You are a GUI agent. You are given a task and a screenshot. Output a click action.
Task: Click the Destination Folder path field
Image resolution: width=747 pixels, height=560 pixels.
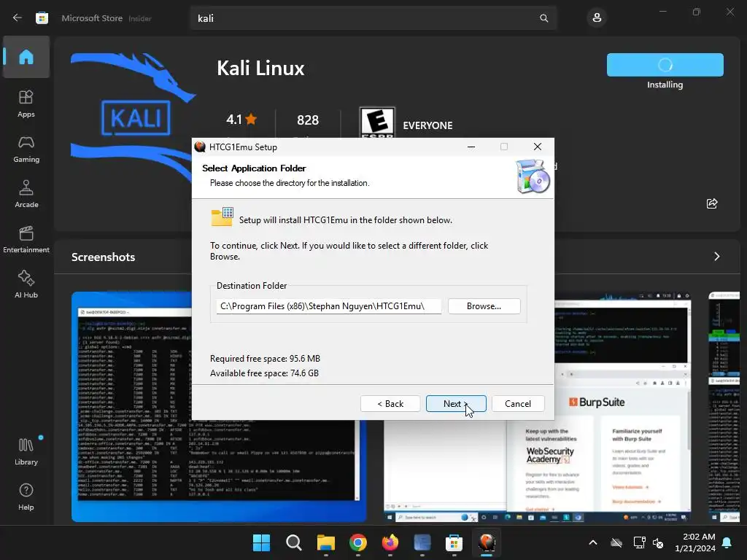point(329,306)
